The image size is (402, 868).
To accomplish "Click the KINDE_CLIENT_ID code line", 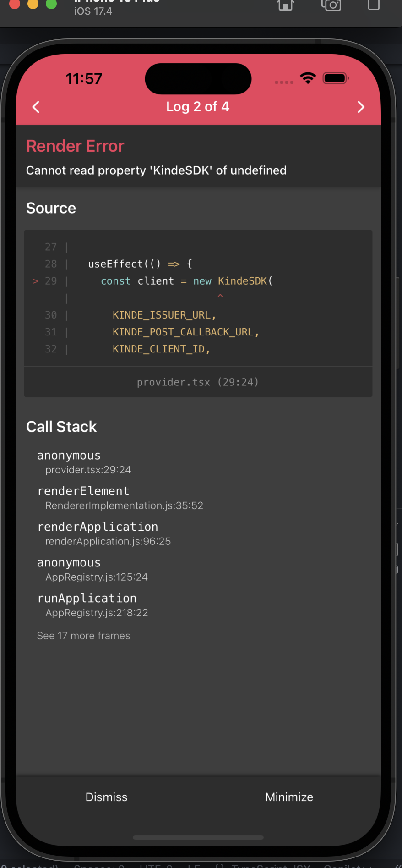I will click(x=161, y=349).
